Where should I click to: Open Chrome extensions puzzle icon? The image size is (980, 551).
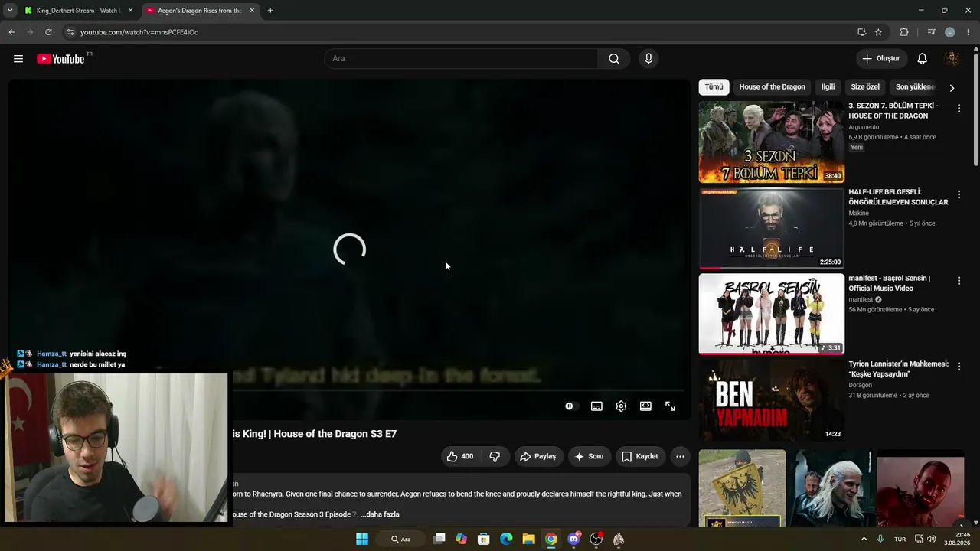click(x=904, y=32)
